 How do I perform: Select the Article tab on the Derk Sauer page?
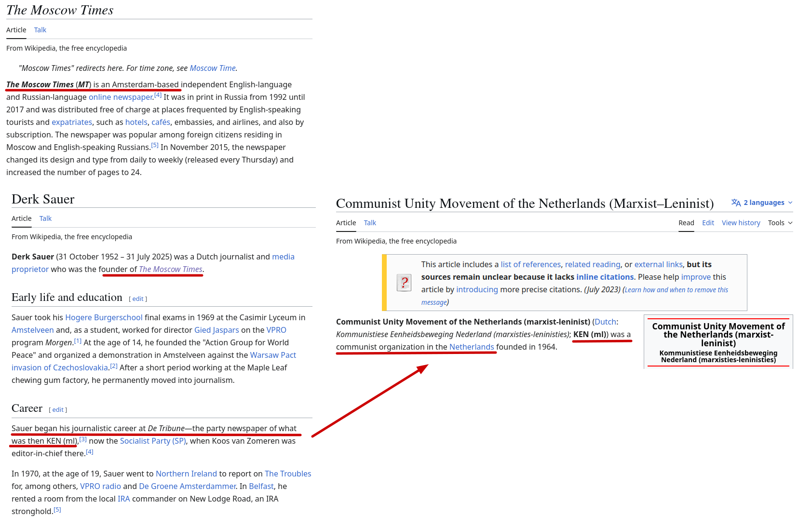22,218
